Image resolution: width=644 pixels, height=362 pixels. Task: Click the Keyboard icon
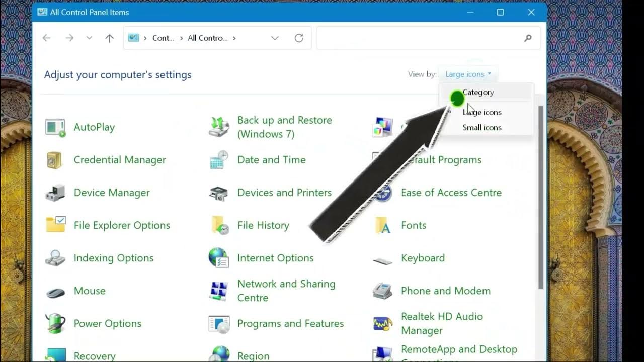382,261
